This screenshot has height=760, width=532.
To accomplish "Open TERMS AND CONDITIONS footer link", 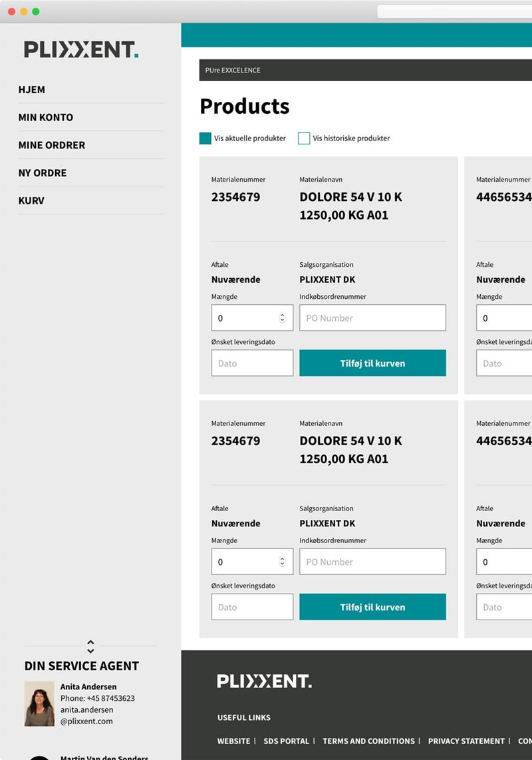I will pos(368,741).
